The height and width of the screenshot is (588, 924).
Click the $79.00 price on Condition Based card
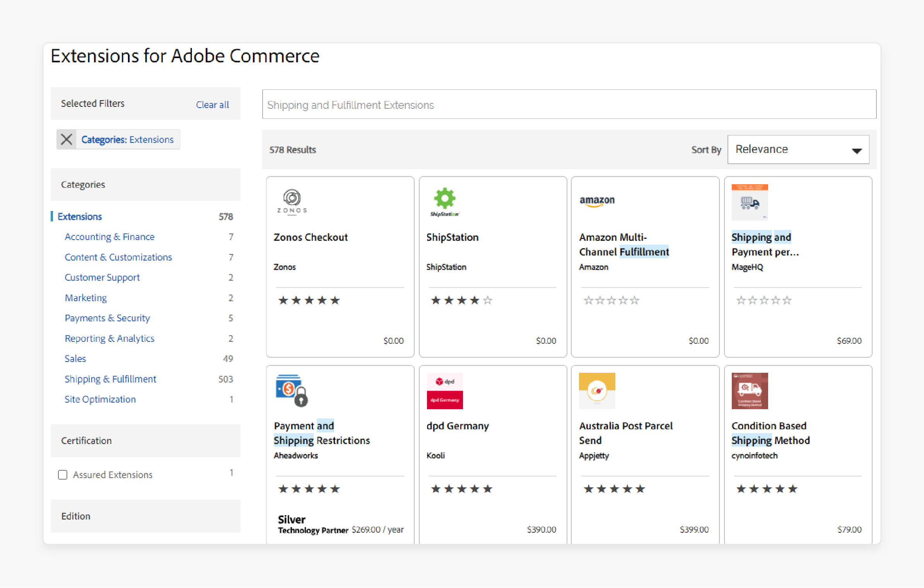pyautogui.click(x=849, y=530)
